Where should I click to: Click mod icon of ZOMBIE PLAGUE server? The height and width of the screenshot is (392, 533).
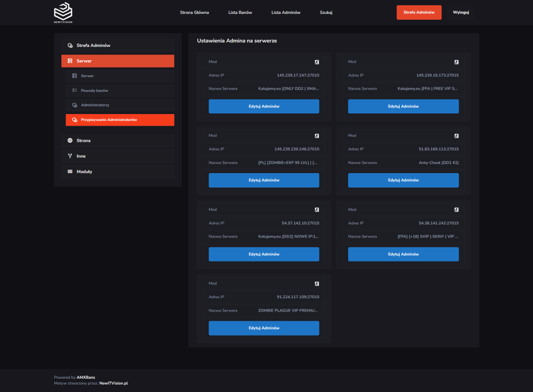coord(317,284)
